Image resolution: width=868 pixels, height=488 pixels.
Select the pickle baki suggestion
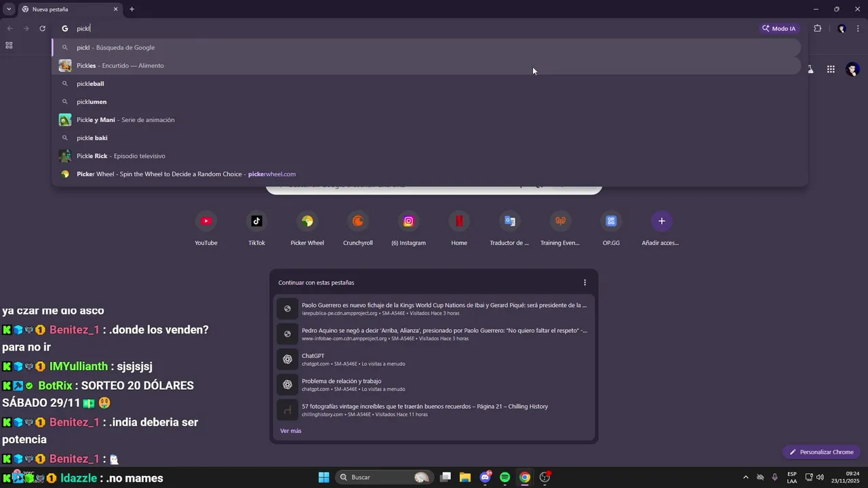coord(427,138)
